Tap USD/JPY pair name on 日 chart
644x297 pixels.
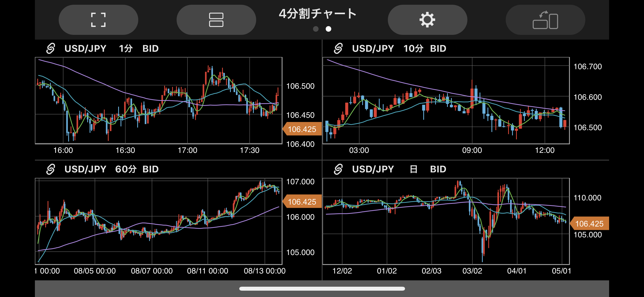pos(373,169)
